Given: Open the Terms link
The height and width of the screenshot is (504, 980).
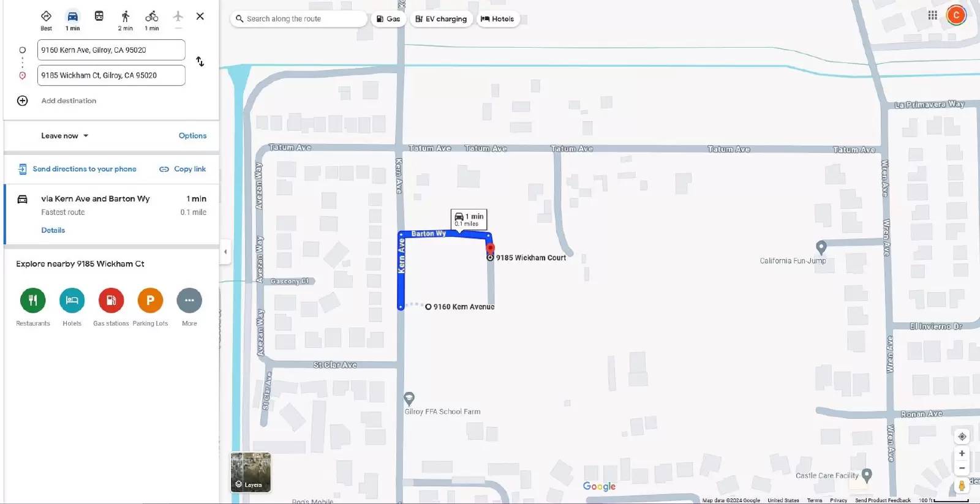Looking at the screenshot, I should (x=815, y=500).
